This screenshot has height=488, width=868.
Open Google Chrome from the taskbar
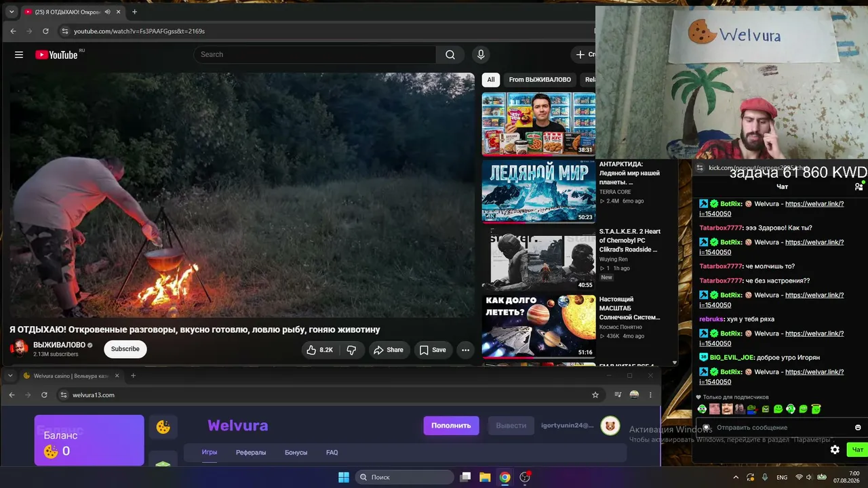pyautogui.click(x=505, y=477)
